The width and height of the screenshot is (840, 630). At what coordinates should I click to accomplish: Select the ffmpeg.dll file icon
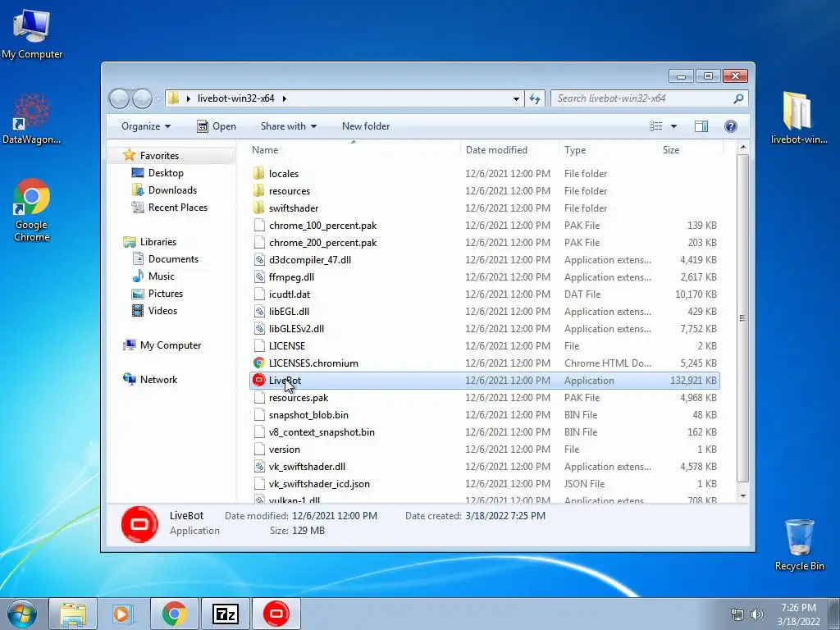click(259, 277)
